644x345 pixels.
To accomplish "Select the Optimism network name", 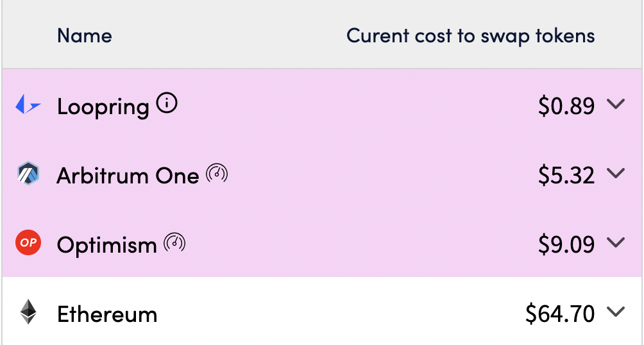I will coord(106,244).
